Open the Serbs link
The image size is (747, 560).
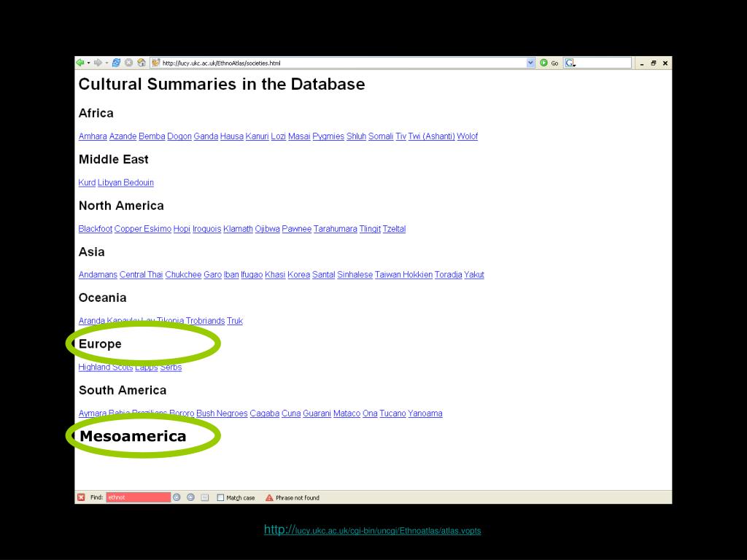tap(171, 367)
